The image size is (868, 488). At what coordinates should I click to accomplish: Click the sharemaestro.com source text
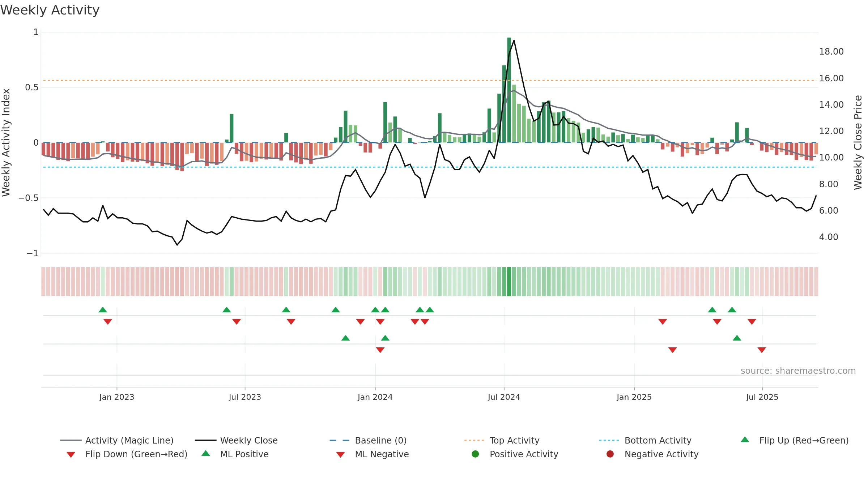click(x=798, y=371)
